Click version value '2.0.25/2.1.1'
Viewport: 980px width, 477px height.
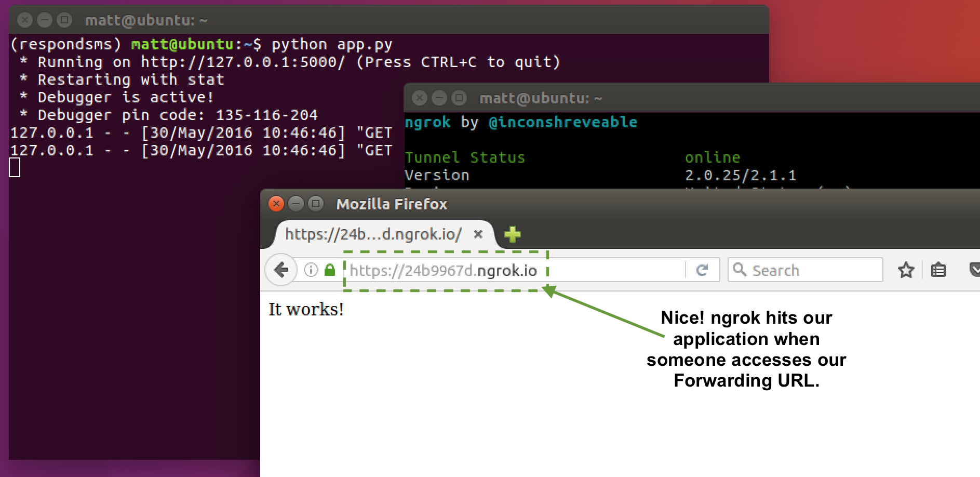[741, 175]
